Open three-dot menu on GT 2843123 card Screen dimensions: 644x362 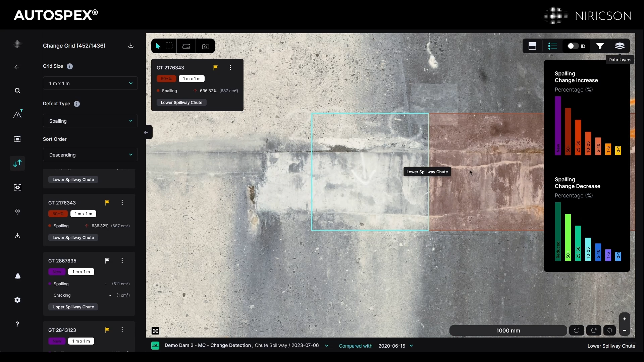point(122,330)
